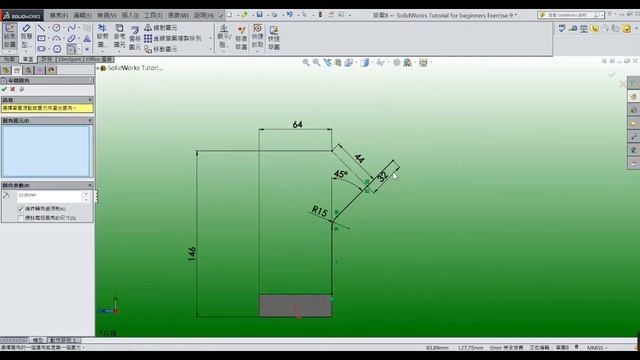Click Zoom to Area magnifier icon
The height and width of the screenshot is (360, 640).
tap(316, 62)
